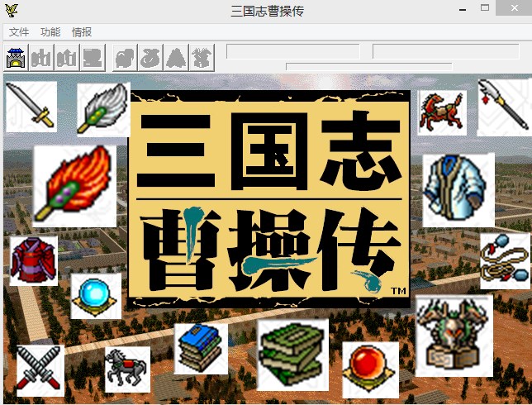532x405 pixels.
Task: Click the castle toolbar icon
Action: tap(16, 58)
